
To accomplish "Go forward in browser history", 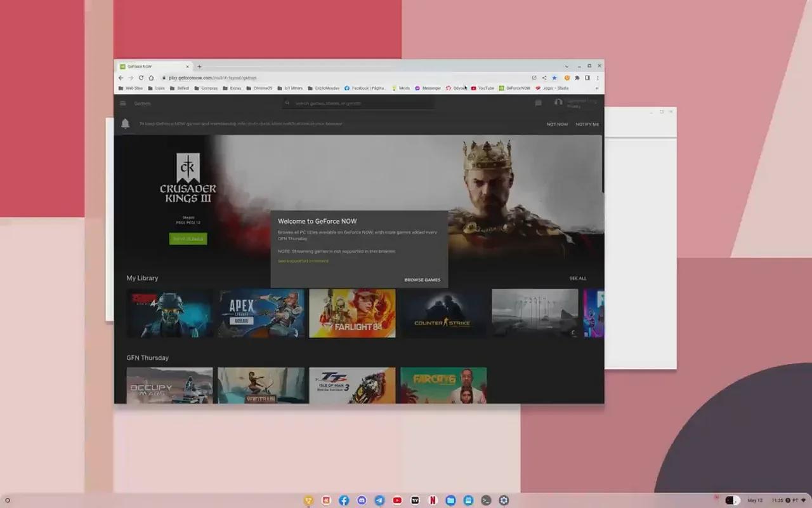I will (131, 78).
